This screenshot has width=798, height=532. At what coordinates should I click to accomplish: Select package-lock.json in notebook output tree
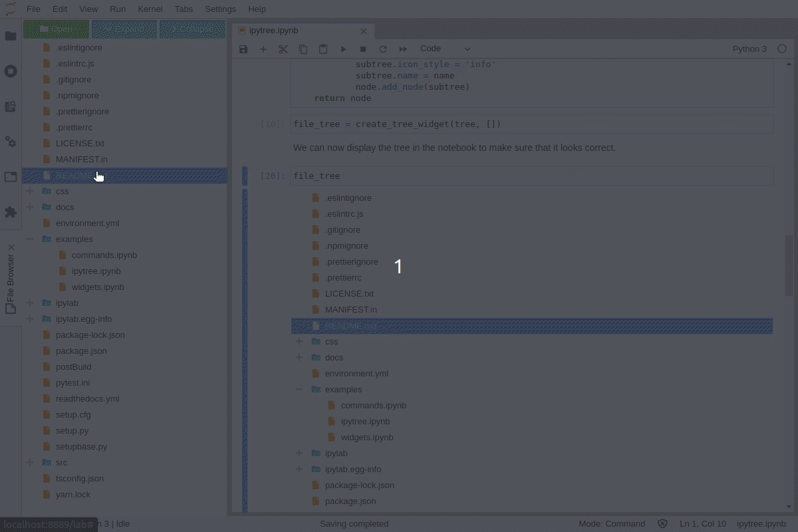click(x=359, y=485)
